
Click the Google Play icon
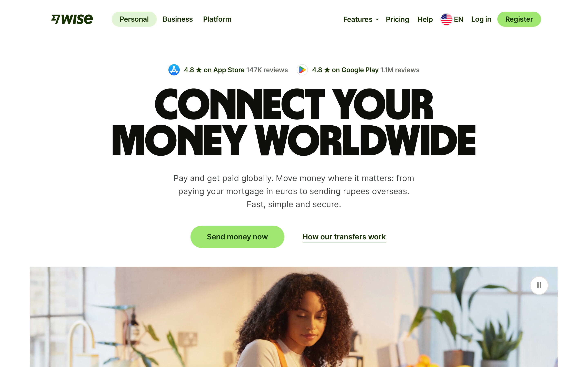(x=302, y=70)
